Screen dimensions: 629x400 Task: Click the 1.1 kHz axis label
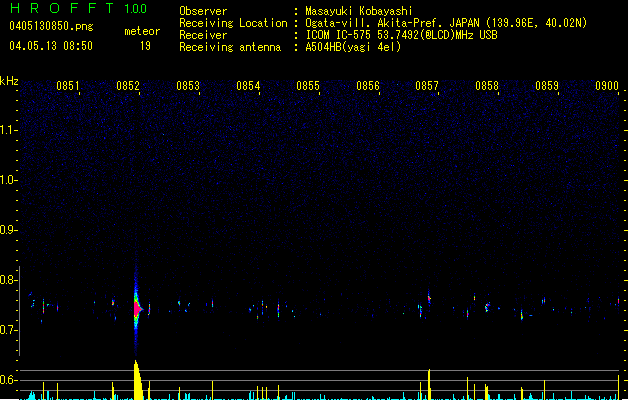click(x=8, y=130)
